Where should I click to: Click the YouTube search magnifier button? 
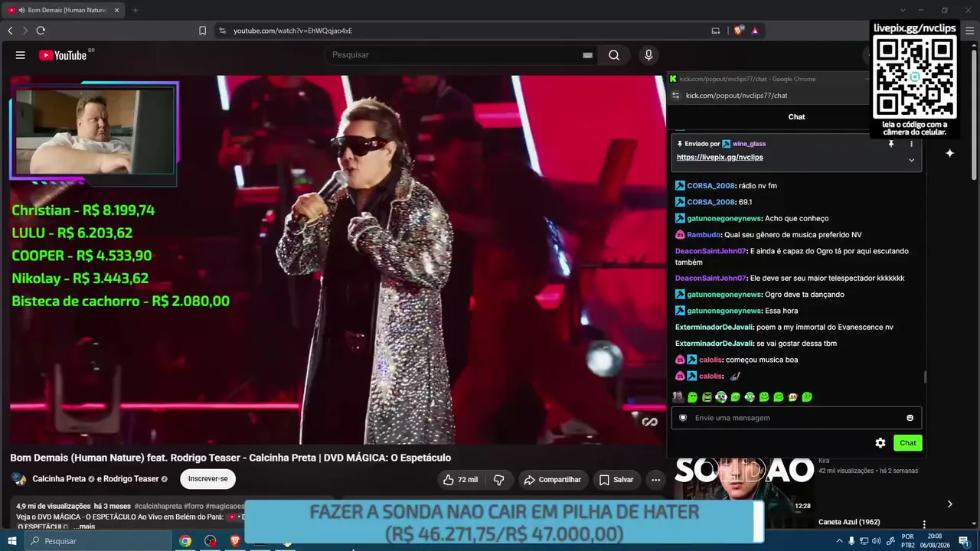[614, 55]
